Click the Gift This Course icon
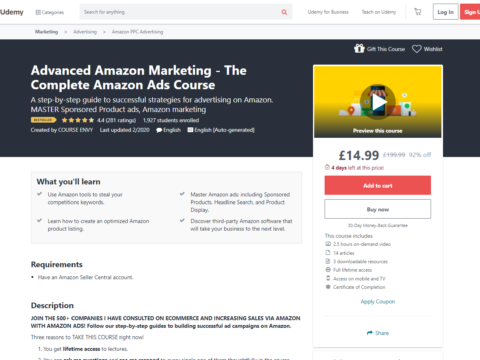The image size is (480, 360). [359, 49]
